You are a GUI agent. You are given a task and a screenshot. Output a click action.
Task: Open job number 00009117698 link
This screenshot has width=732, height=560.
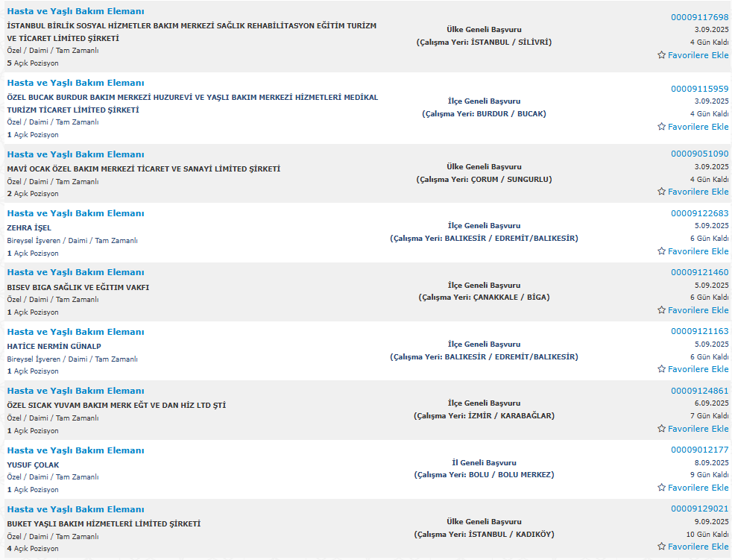point(700,17)
